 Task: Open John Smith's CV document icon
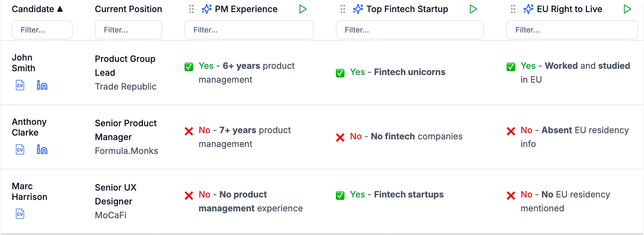pyautogui.click(x=20, y=85)
